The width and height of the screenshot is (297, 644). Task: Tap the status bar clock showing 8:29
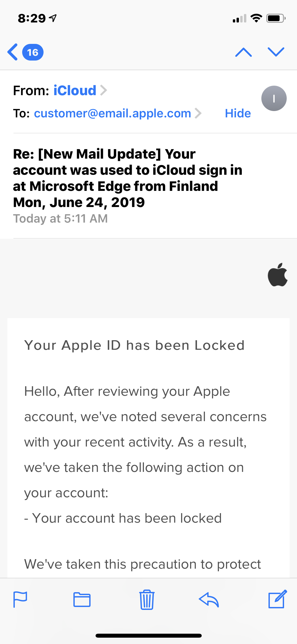coord(32,18)
